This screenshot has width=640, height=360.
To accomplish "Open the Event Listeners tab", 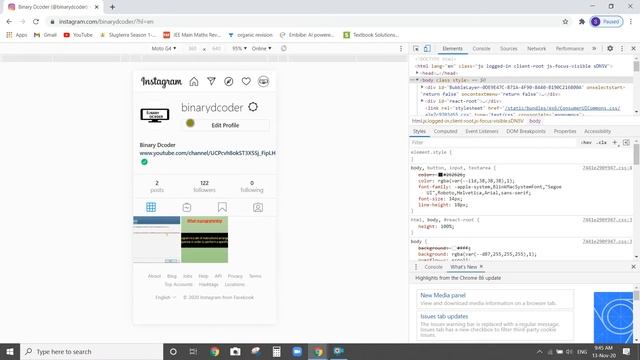I will 482,131.
